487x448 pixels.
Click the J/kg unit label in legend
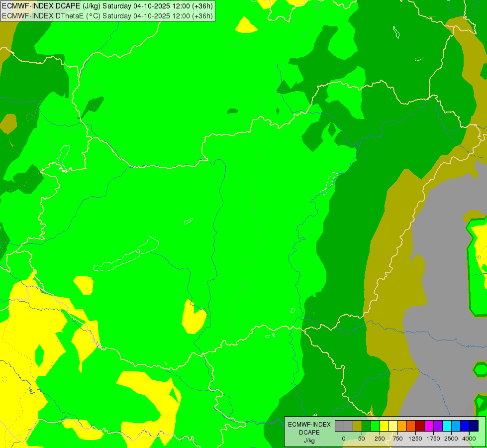[x=309, y=441]
